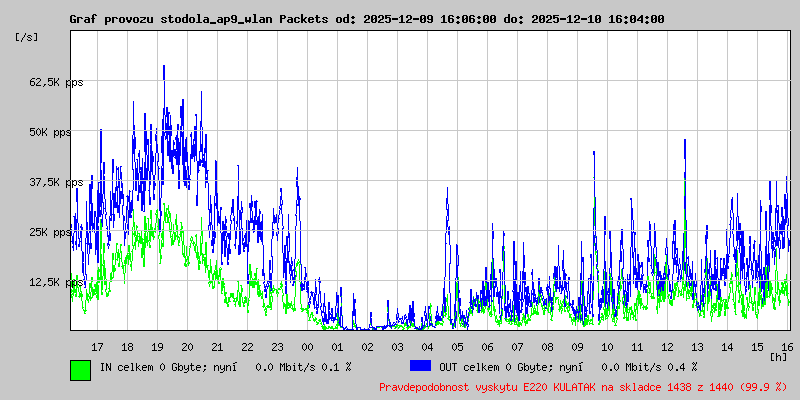
Task: Click the '00' hour label on x-axis
Action: pyautogui.click(x=308, y=347)
